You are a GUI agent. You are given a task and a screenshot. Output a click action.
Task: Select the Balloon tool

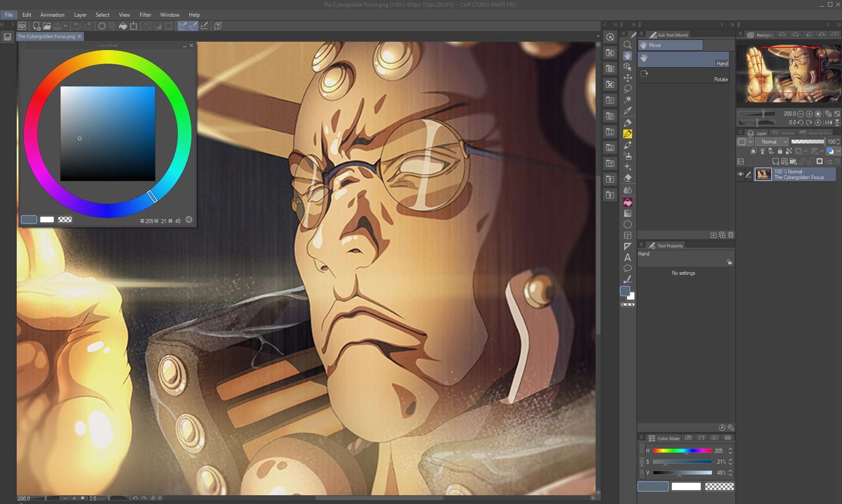click(627, 268)
